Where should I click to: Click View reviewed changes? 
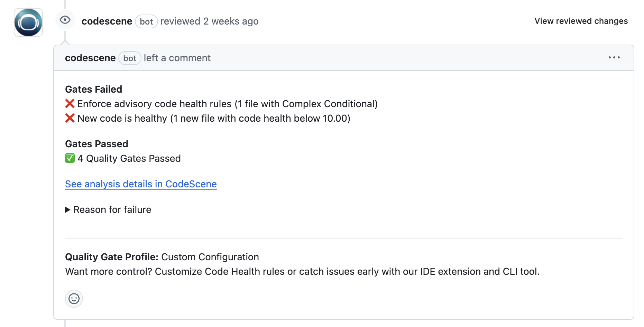(x=581, y=21)
